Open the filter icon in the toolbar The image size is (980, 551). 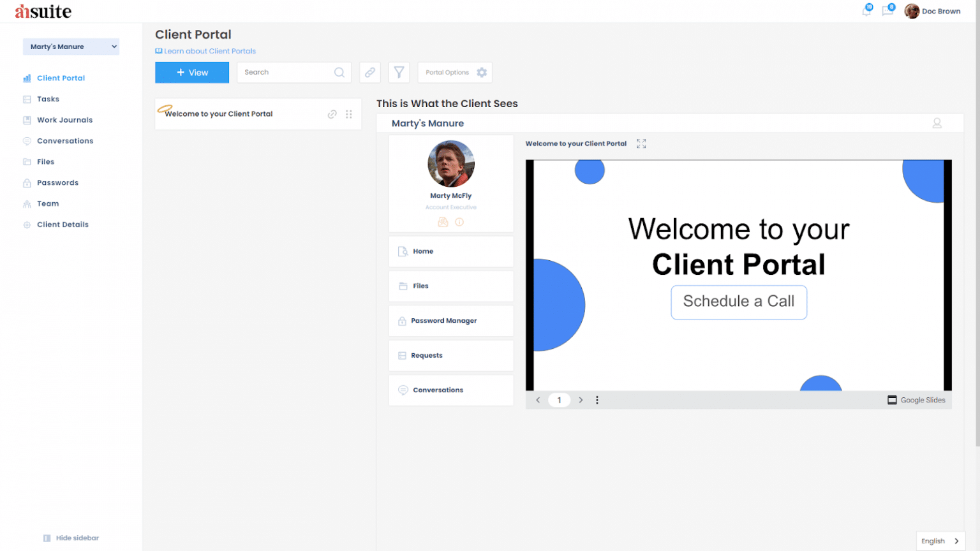tap(399, 72)
